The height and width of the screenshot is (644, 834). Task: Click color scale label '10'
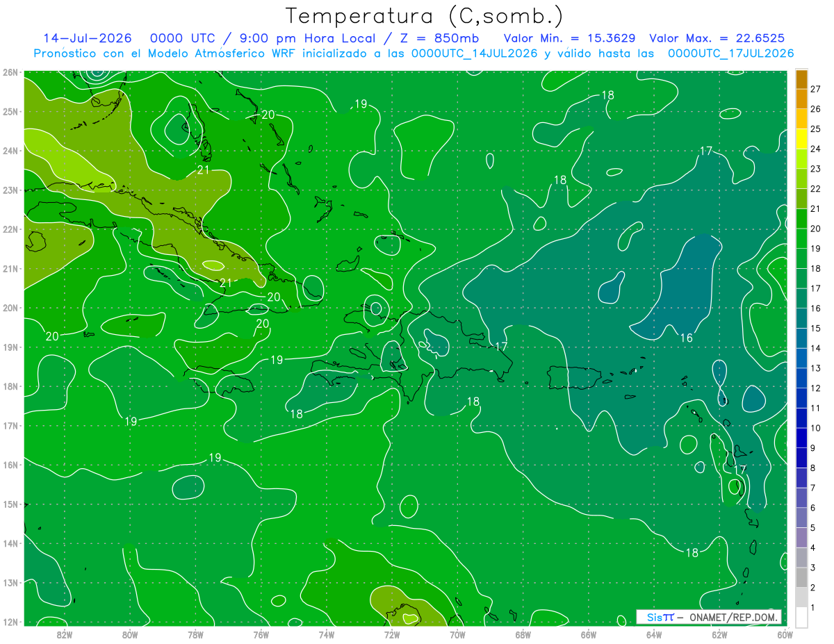(816, 428)
